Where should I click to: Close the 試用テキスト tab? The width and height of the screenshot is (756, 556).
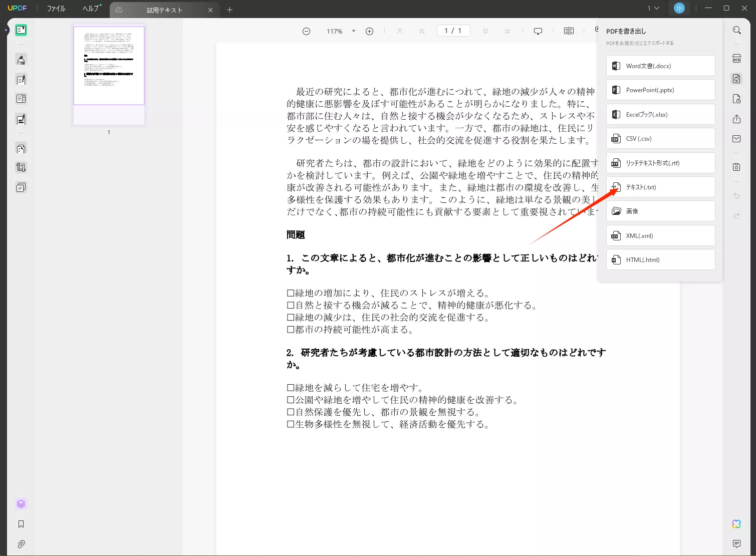210,10
